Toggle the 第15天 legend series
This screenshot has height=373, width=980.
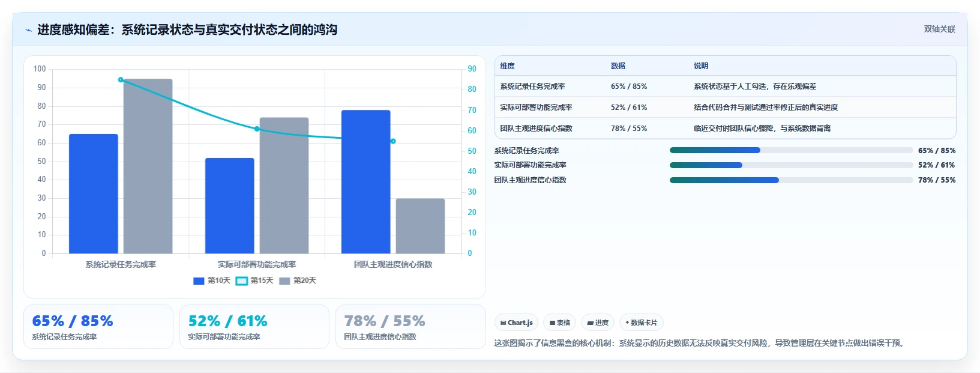(255, 281)
